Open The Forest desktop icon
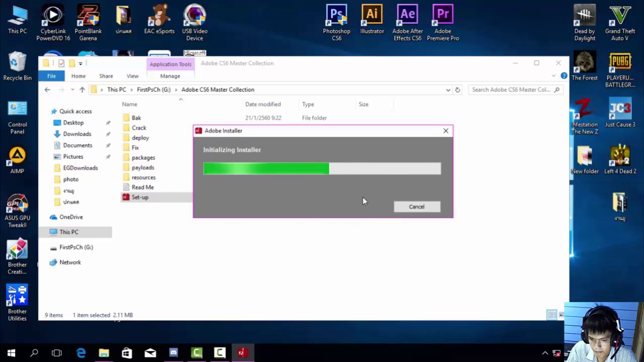 pyautogui.click(x=585, y=66)
